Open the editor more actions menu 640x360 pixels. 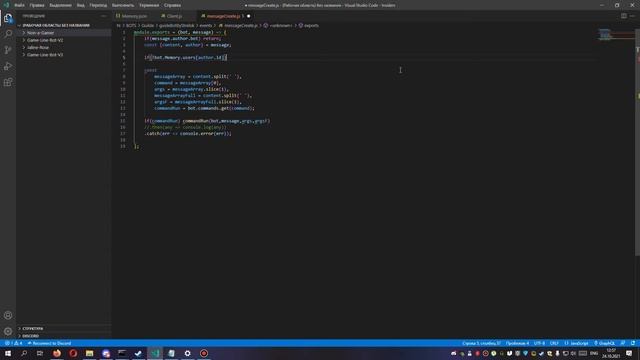632,16
